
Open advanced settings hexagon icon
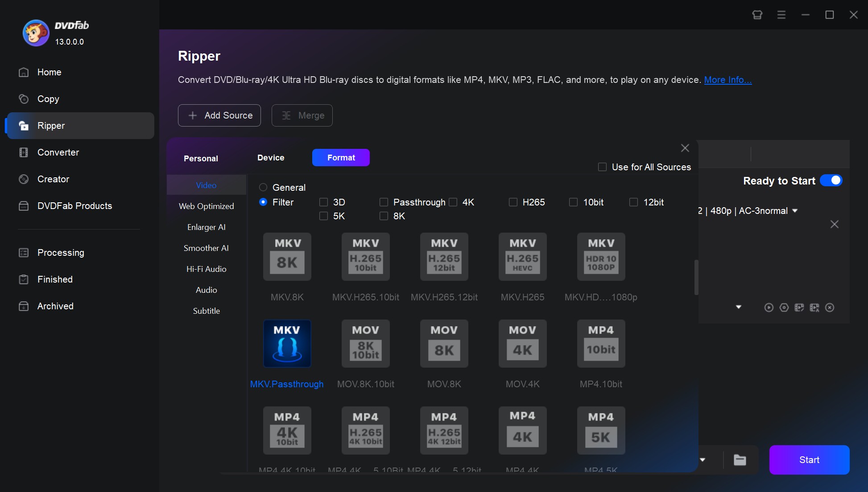click(784, 307)
